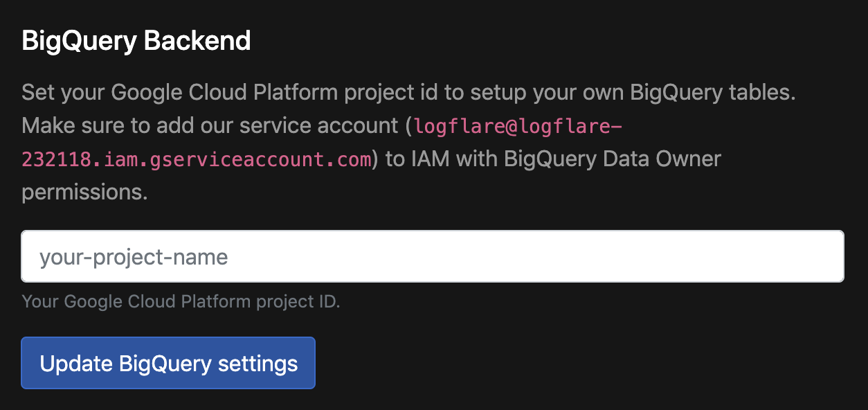This screenshot has height=410, width=868.
Task: Click the 'BigQuery Data Owner' text
Action: (612, 159)
